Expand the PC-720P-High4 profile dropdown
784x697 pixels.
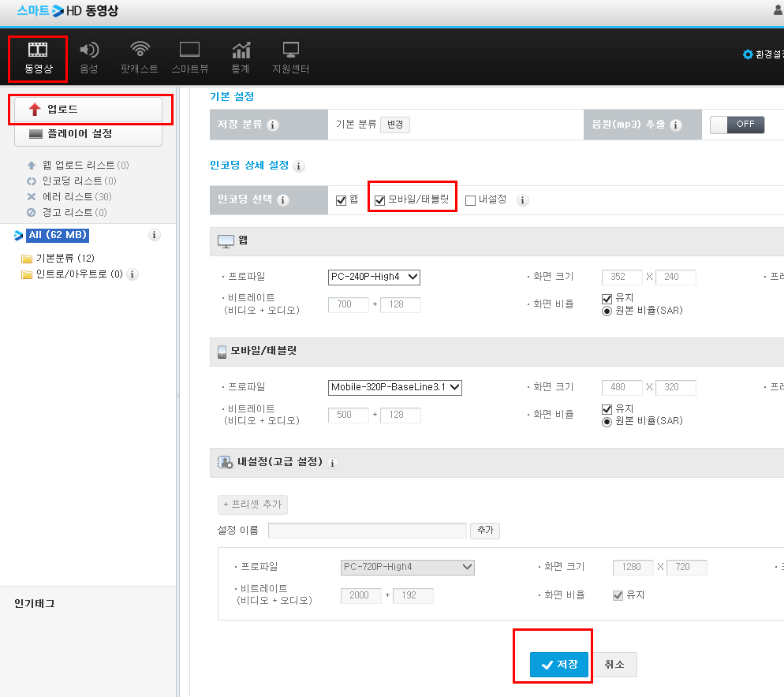(x=408, y=567)
